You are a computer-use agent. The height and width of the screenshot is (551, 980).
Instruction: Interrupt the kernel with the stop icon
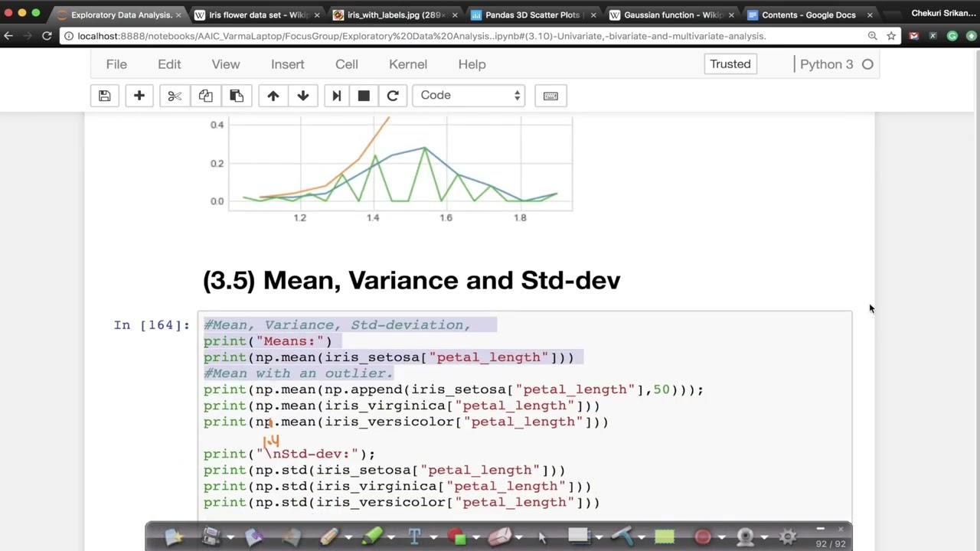pyautogui.click(x=364, y=96)
